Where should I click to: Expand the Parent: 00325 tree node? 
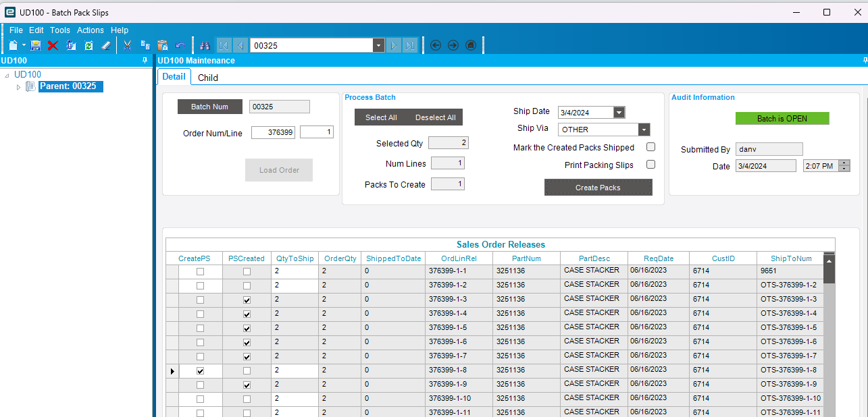pos(18,86)
